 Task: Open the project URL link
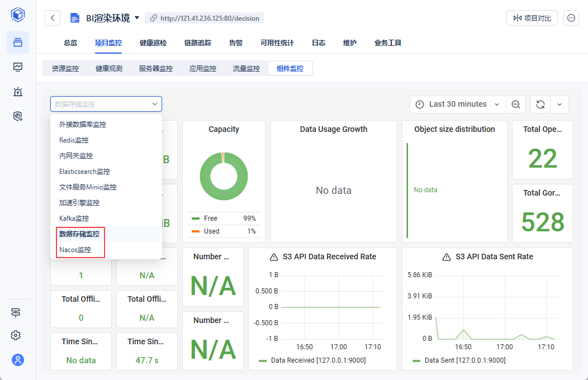click(210, 18)
